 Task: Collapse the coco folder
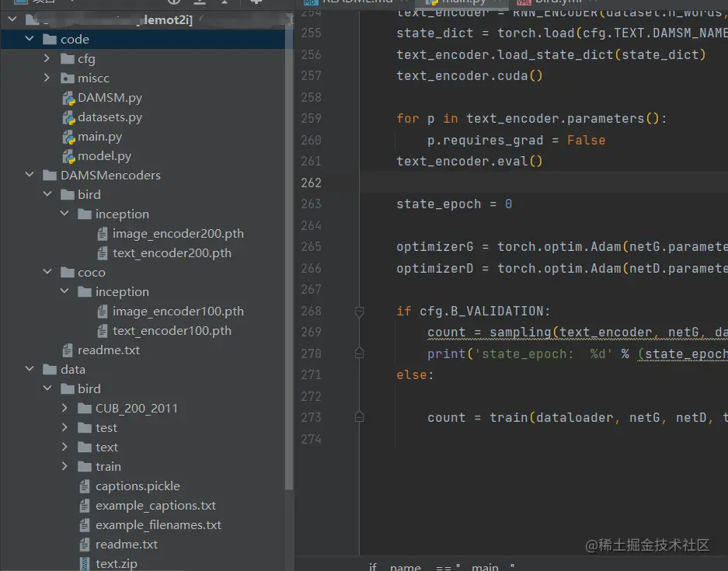(47, 272)
